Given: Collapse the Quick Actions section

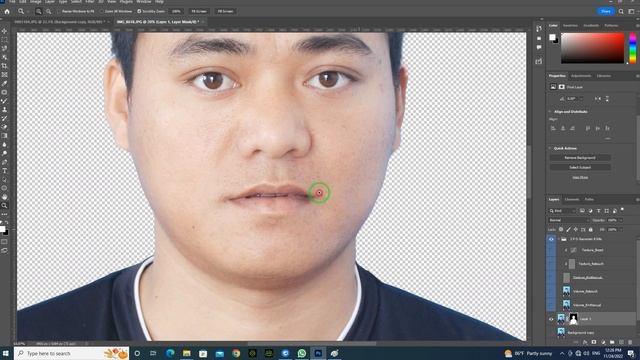Looking at the screenshot, I should 550,148.
